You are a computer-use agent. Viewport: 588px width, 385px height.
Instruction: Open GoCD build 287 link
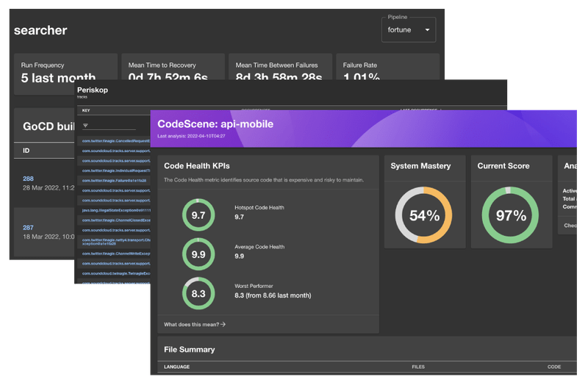28,228
